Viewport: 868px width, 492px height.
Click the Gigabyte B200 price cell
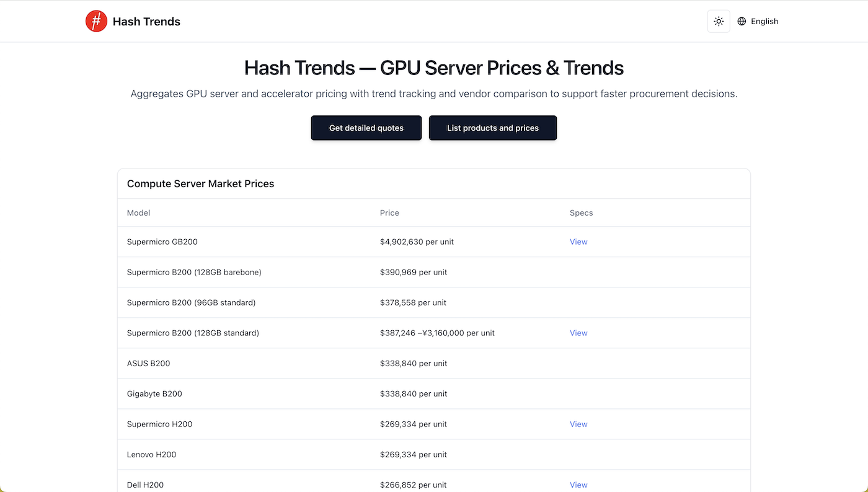click(x=414, y=393)
